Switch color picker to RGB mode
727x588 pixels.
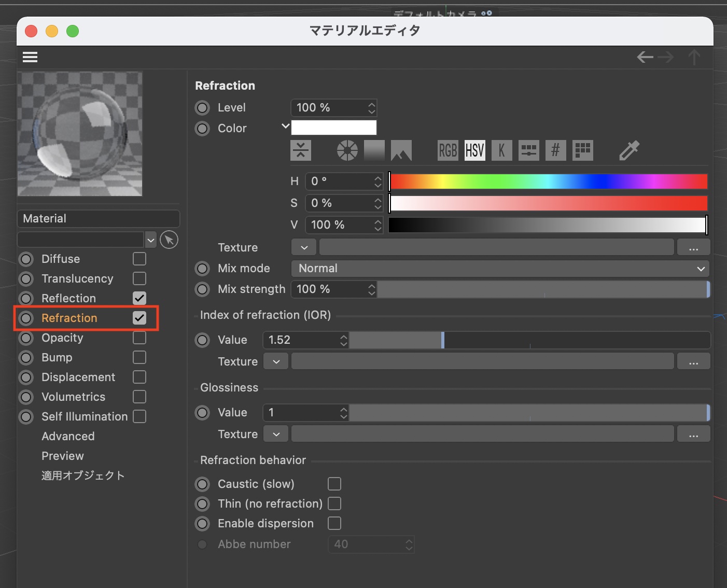click(448, 151)
